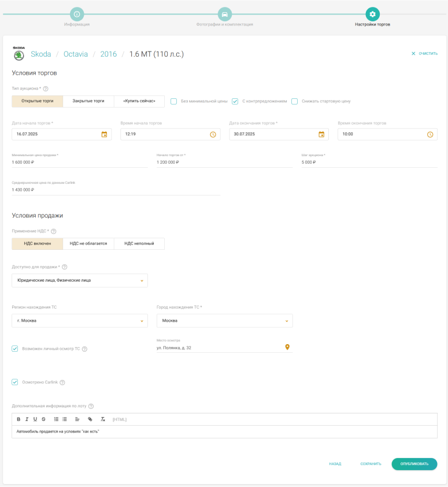Toggle Осмотрено Carlink checkbox
Screen dimensions: 448x487
pyautogui.click(x=15, y=382)
